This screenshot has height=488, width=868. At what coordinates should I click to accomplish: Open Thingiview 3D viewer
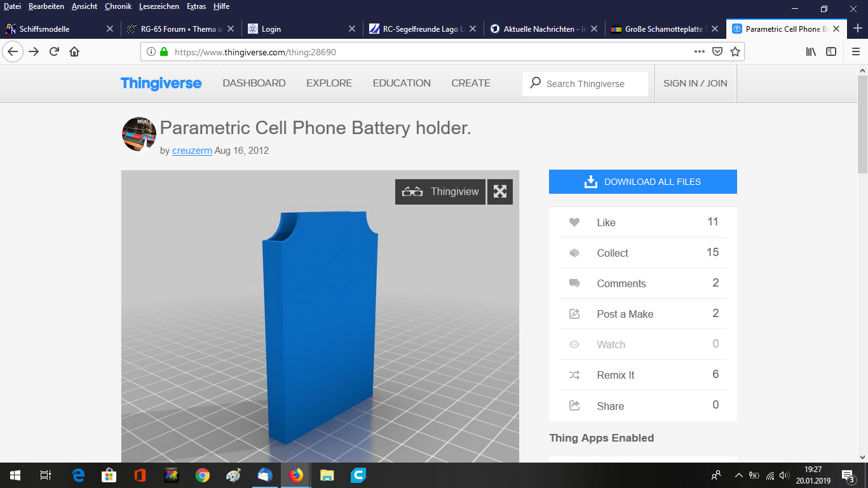(x=440, y=192)
